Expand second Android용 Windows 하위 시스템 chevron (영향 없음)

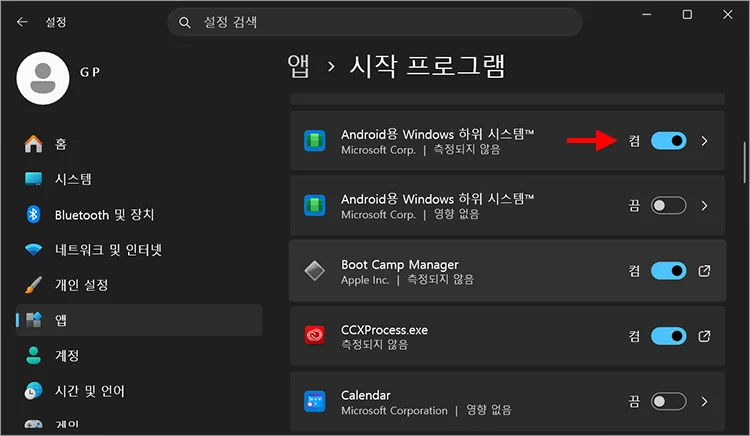[x=704, y=206]
